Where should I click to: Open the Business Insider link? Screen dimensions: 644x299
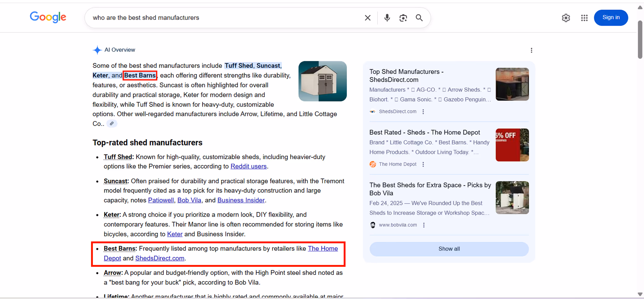[241, 200]
